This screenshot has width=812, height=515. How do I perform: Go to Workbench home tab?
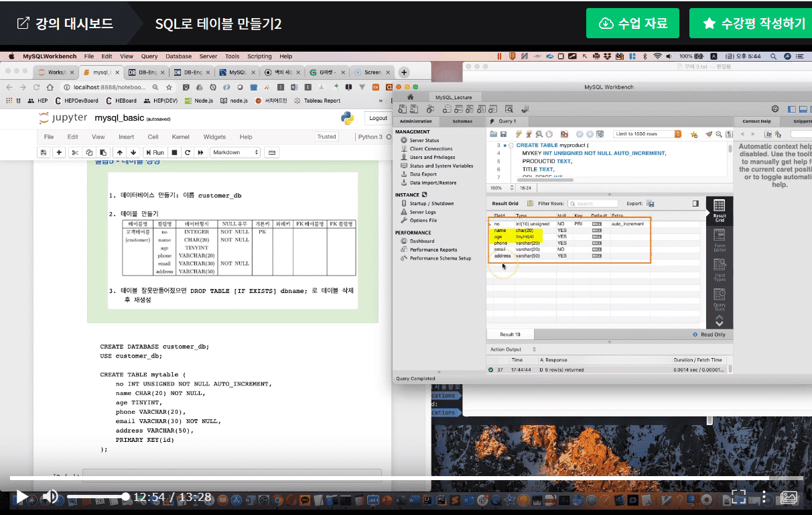click(410, 97)
